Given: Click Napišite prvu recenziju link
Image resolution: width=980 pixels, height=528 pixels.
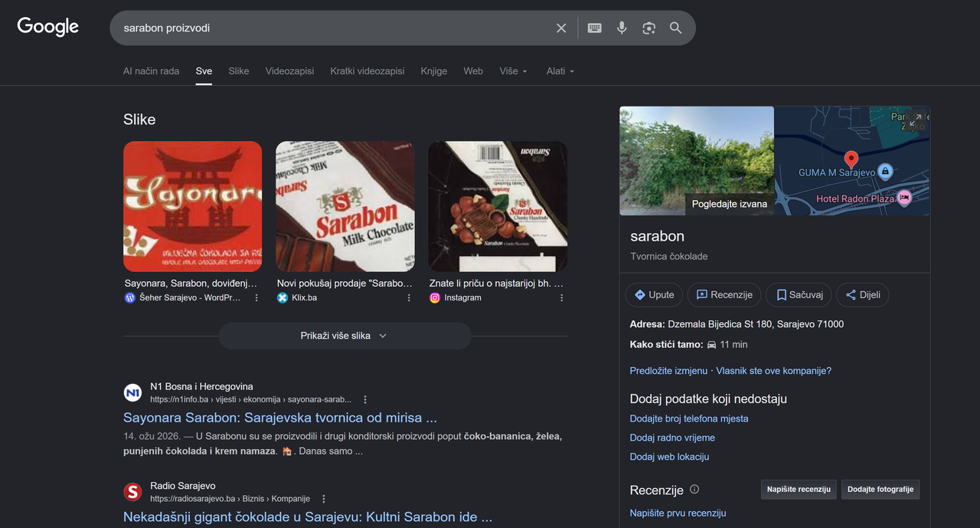Looking at the screenshot, I should tap(678, 513).
